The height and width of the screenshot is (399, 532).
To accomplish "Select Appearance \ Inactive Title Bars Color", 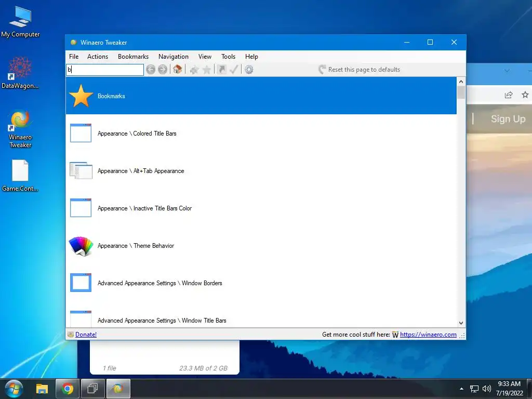I will point(144,208).
